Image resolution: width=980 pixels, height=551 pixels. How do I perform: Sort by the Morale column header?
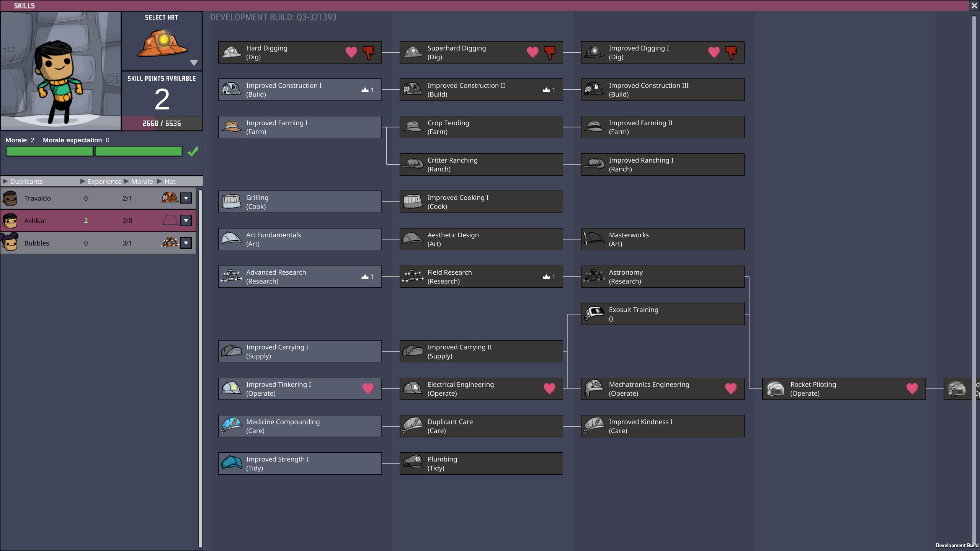click(x=142, y=181)
